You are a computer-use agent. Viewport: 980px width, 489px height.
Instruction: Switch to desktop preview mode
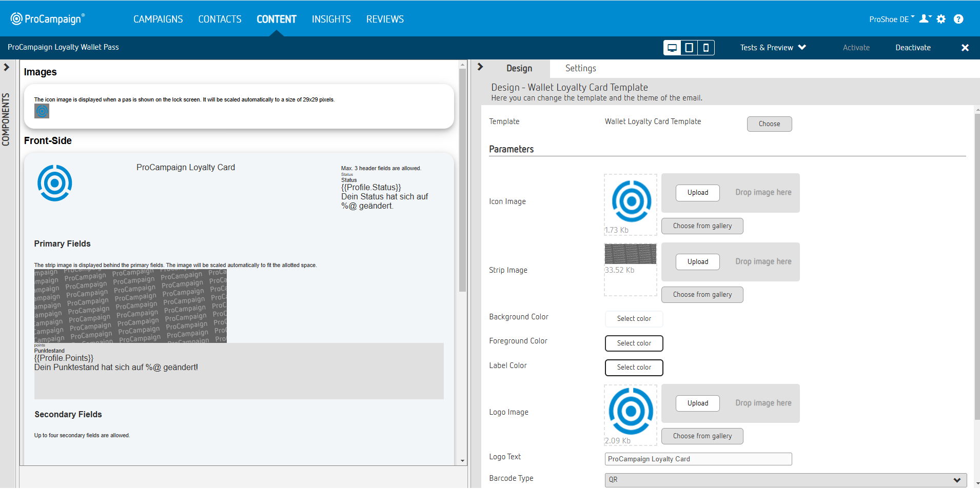[672, 48]
